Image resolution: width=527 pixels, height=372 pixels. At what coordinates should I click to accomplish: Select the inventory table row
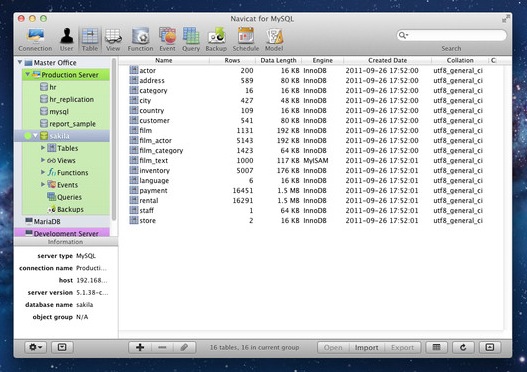pos(311,170)
